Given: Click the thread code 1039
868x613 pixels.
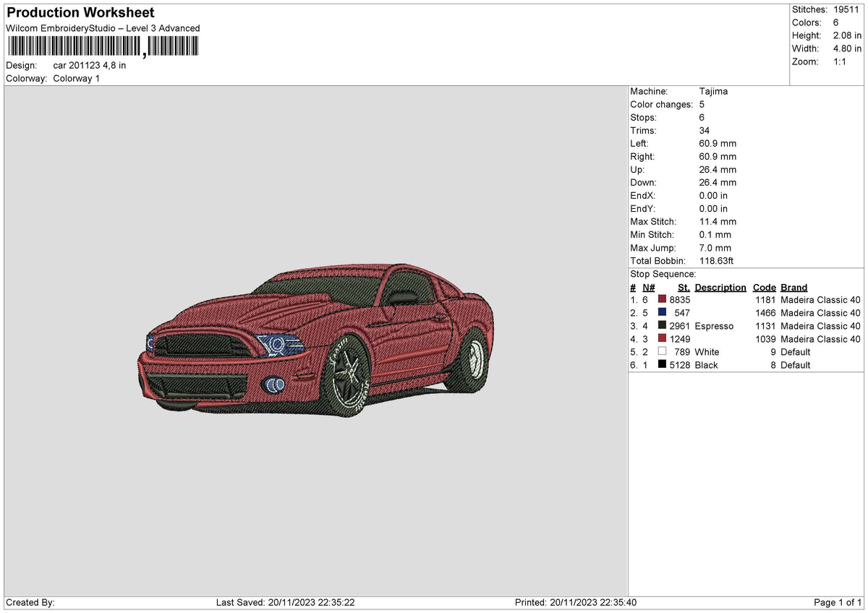Looking at the screenshot, I should (766, 338).
